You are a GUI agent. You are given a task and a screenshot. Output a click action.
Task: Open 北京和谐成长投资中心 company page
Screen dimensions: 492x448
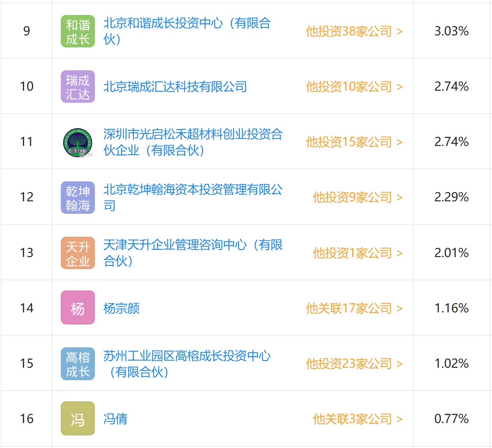click(186, 31)
